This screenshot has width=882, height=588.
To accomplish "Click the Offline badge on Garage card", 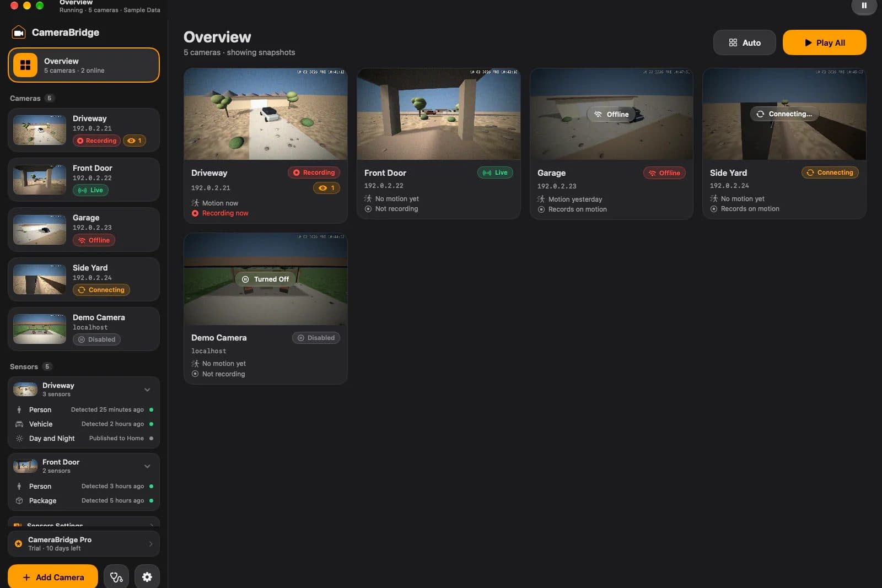I will click(664, 173).
